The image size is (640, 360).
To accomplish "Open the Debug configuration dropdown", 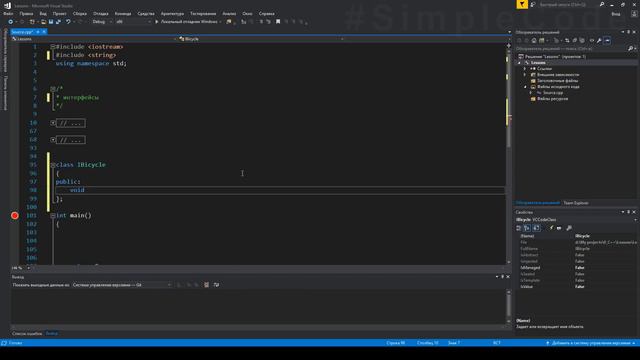I will click(102, 22).
